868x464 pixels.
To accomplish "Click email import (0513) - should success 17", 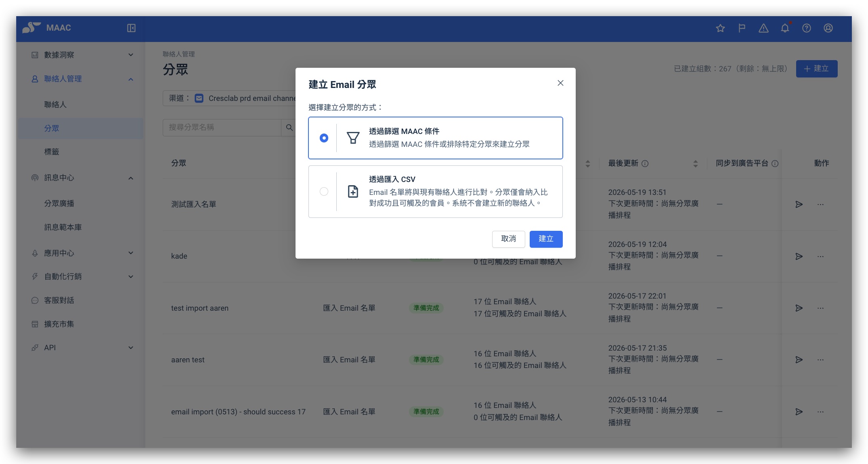I will [x=238, y=412].
